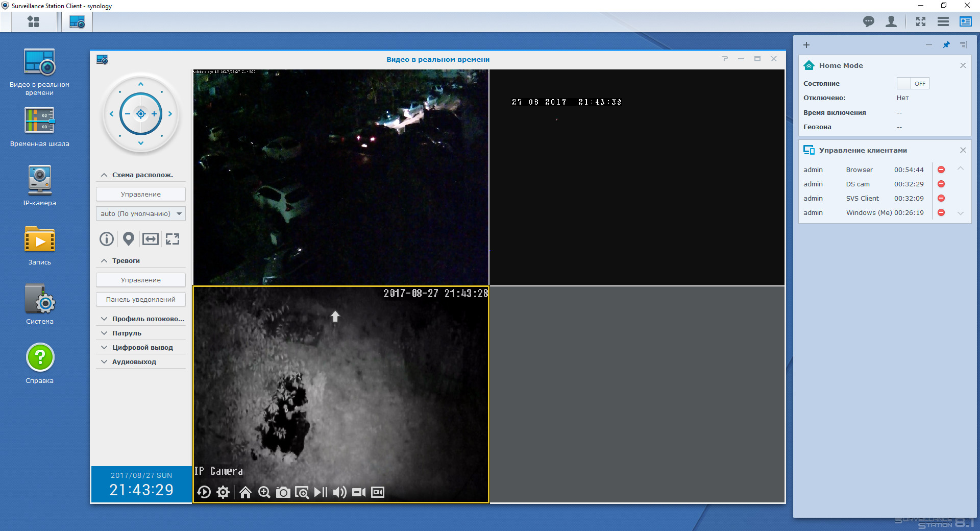Expand the Патруль section
This screenshot has height=531, width=980.
127,333
